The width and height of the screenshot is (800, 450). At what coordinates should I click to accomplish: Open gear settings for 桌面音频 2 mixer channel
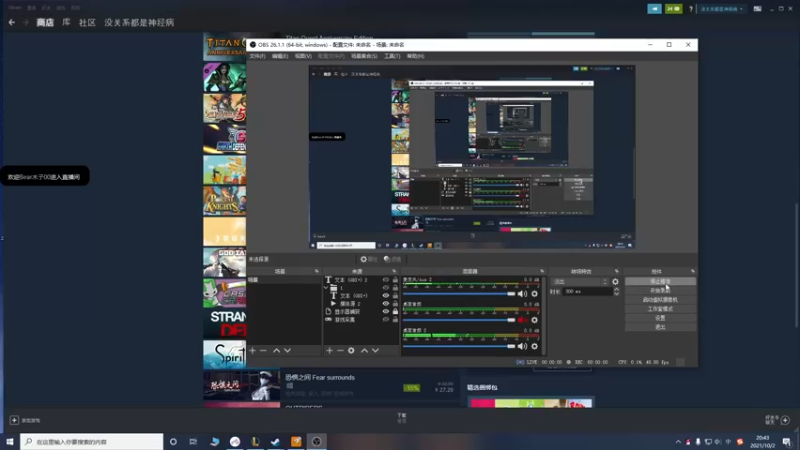(x=535, y=346)
